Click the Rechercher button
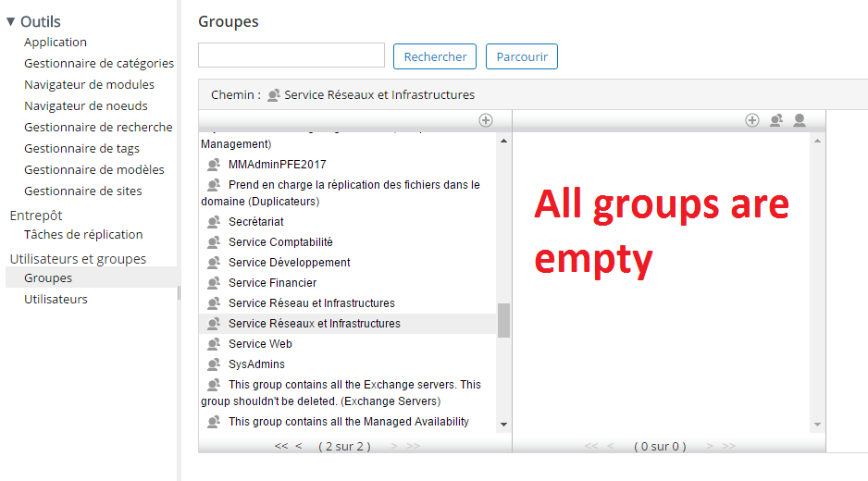Viewport: 868px width, 481px height. [x=435, y=56]
